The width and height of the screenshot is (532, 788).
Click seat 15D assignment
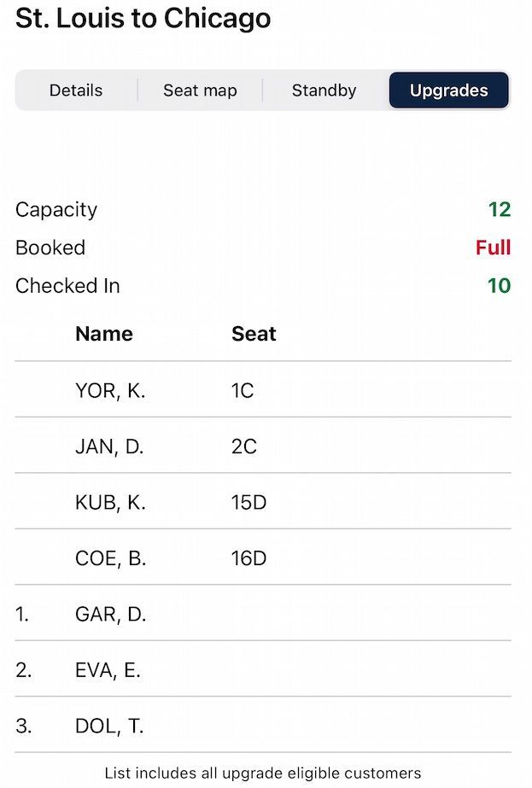coord(249,503)
